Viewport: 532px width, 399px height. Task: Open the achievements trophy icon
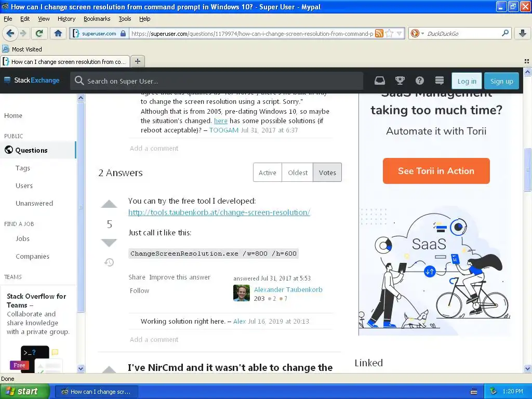400,81
